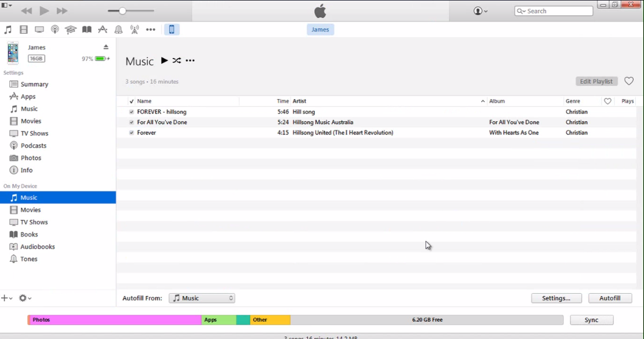Start playback with the top Play button
644x339 pixels.
pyautogui.click(x=44, y=11)
